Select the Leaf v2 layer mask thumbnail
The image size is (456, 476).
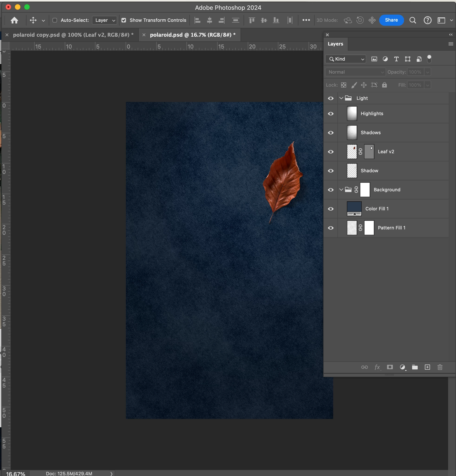[369, 152]
